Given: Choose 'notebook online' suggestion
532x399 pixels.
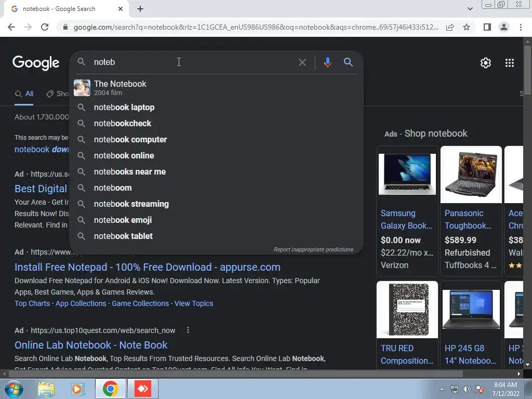Looking at the screenshot, I should pyautogui.click(x=217, y=155).
